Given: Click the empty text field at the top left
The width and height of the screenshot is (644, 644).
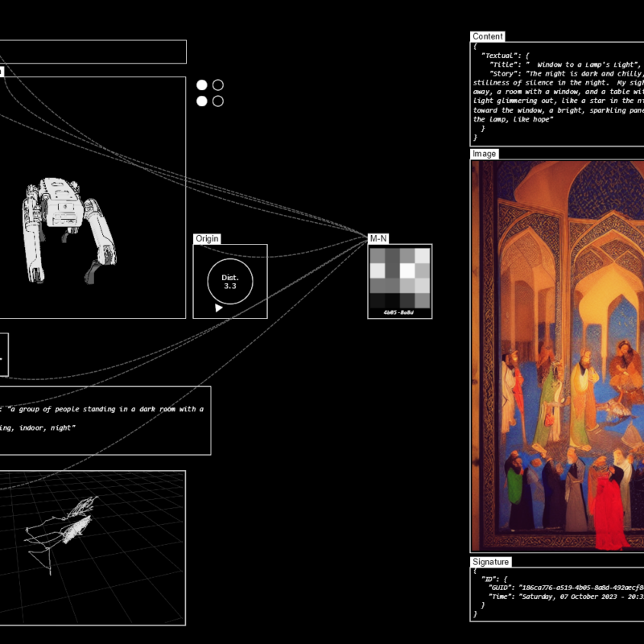Looking at the screenshot, I should click(93, 52).
